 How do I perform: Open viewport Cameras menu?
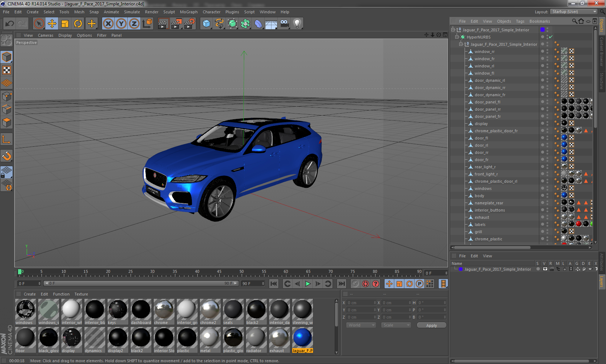(45, 35)
